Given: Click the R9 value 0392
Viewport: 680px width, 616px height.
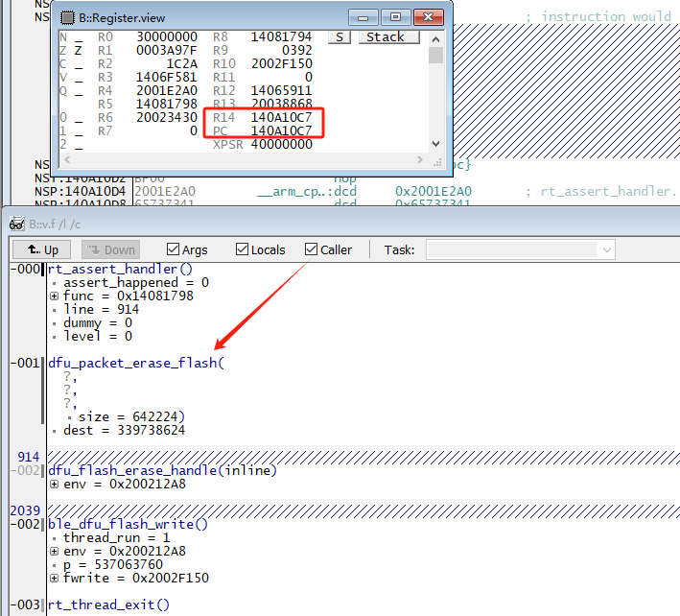Looking at the screenshot, I should (297, 50).
